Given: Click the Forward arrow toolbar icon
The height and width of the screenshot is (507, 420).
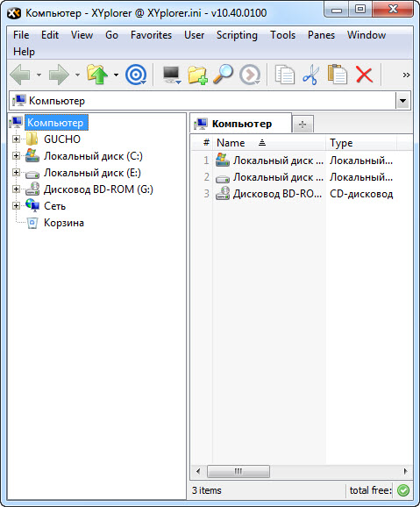Looking at the screenshot, I should (x=59, y=75).
